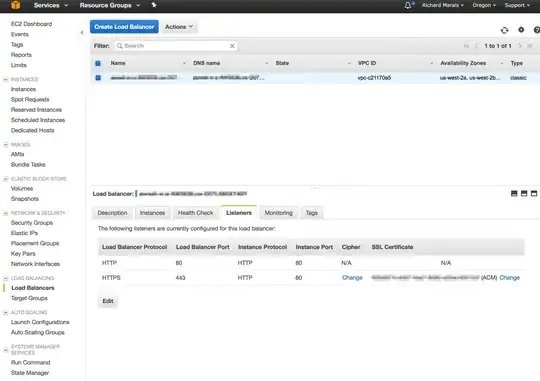Open the Actions dropdown
This screenshot has height=381, width=540.
pyautogui.click(x=179, y=27)
